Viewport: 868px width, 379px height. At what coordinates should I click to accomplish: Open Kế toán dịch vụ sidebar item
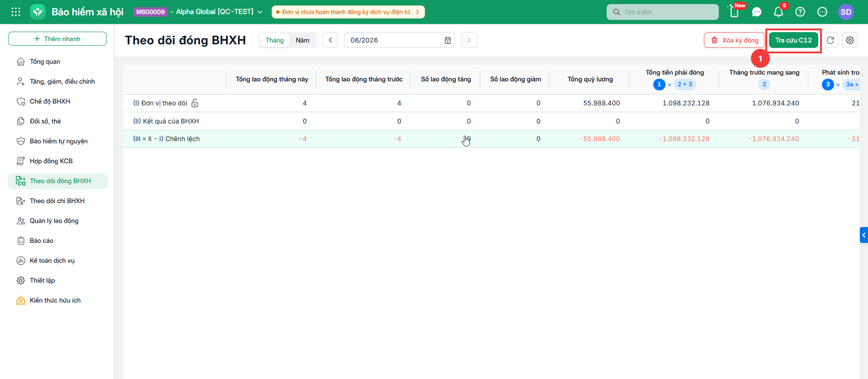click(x=58, y=261)
